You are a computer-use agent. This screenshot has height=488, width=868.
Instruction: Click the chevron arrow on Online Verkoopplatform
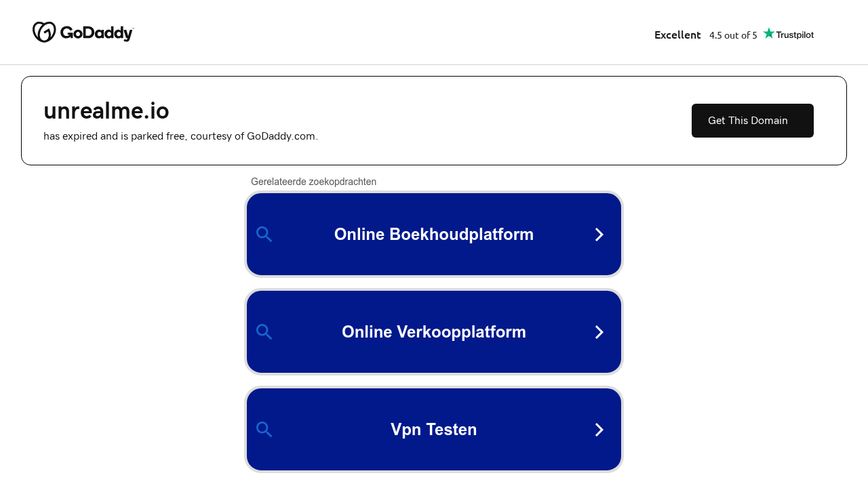(x=599, y=332)
